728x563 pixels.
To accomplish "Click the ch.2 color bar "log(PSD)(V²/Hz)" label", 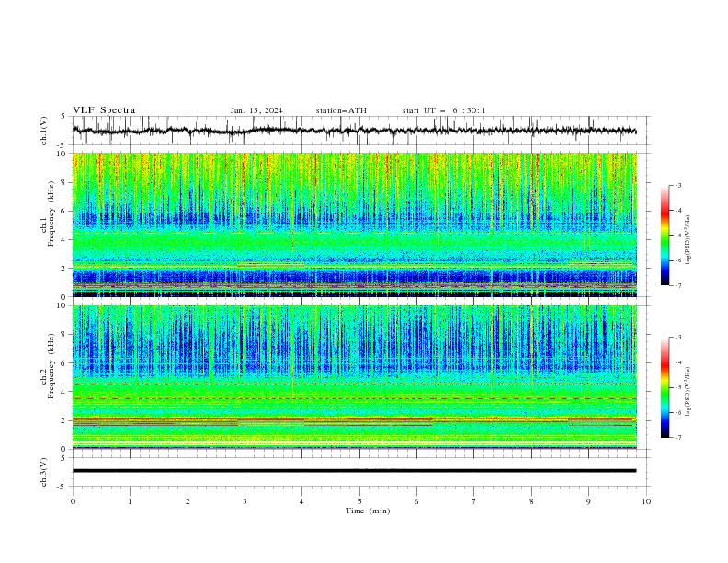I will (x=688, y=391).
